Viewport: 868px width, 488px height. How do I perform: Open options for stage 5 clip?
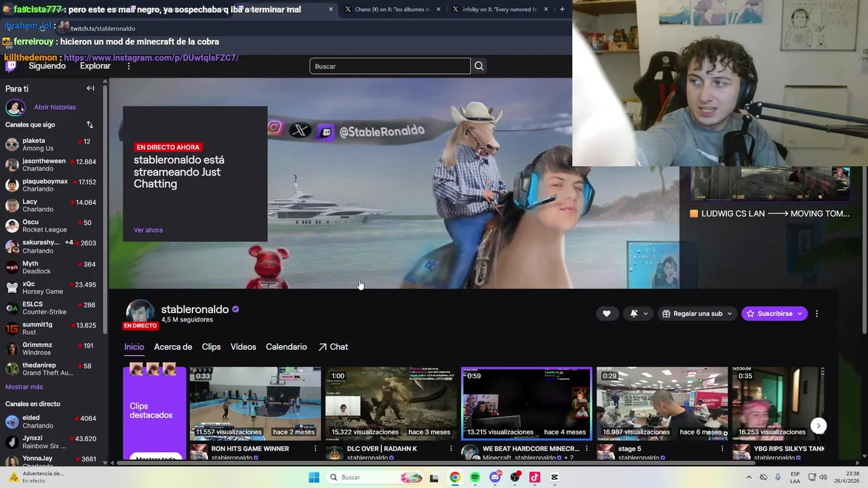[x=722, y=449]
